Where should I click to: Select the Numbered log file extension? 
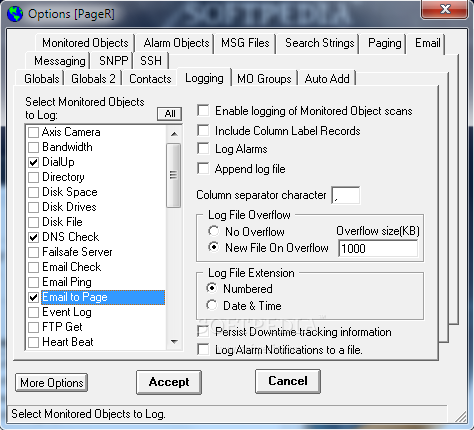(x=212, y=288)
